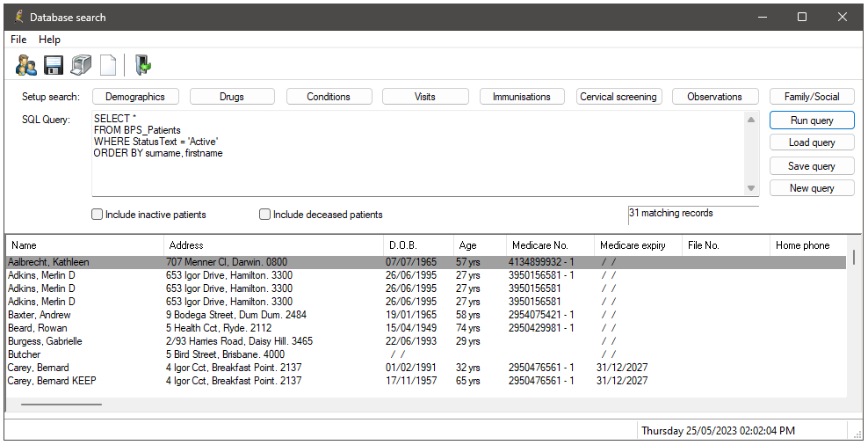868x445 pixels.
Task: Click Medicare number 2954075421 - 1
Action: tap(541, 315)
